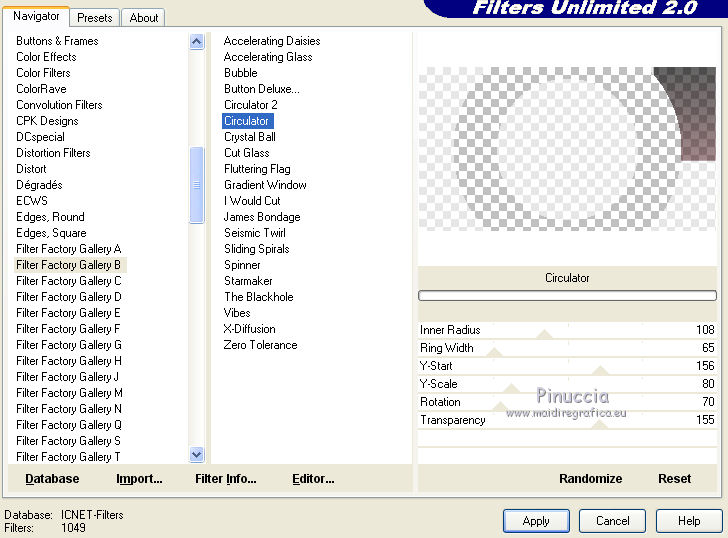Choose the James Bondage filter
Screen dimensions: 728x538
[x=262, y=217]
